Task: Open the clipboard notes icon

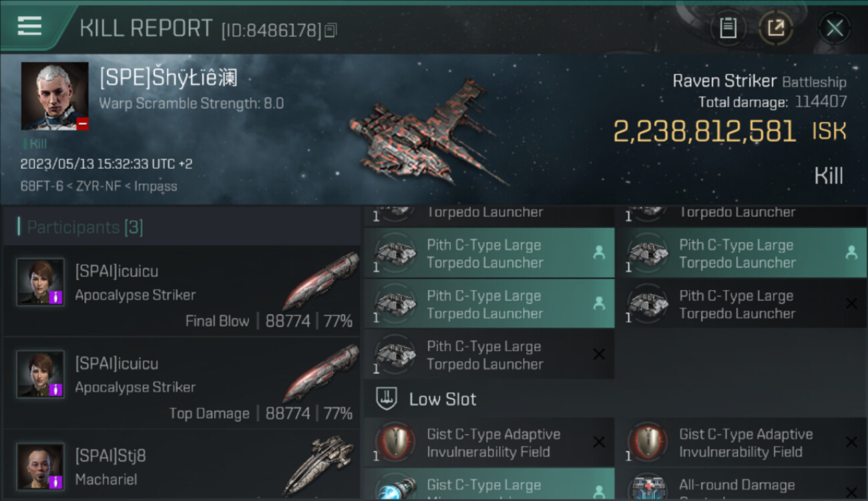Action: click(x=728, y=28)
